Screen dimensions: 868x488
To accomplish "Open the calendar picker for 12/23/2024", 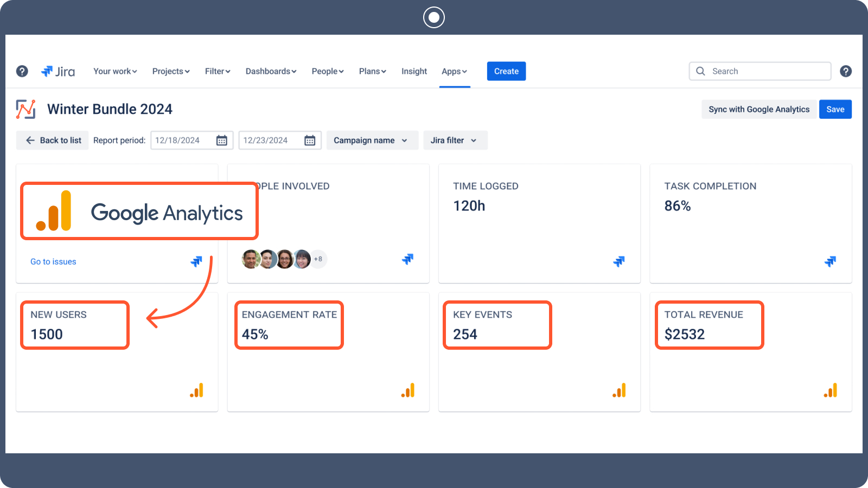I will coord(310,140).
